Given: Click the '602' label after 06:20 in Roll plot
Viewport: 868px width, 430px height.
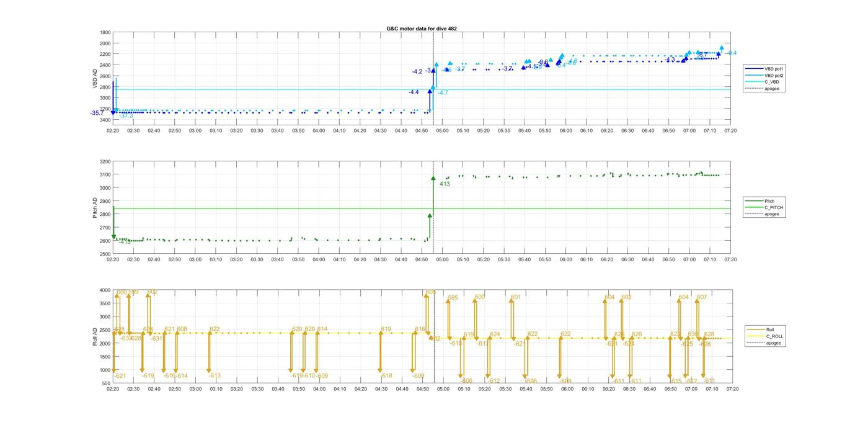Looking at the screenshot, I should 626,297.
